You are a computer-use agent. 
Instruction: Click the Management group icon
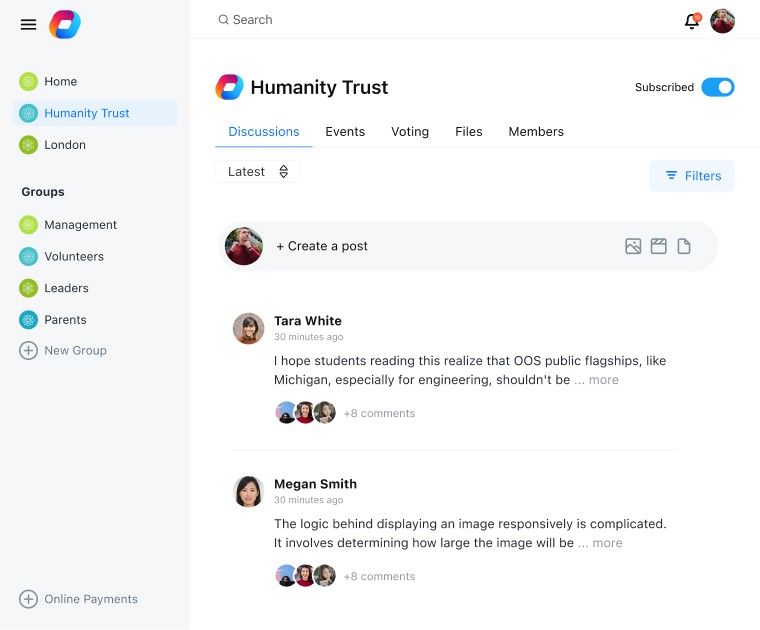point(28,225)
